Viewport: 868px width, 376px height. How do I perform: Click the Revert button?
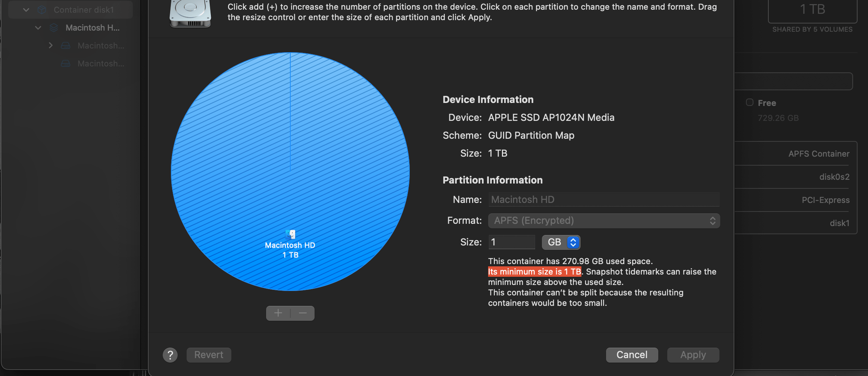point(209,355)
